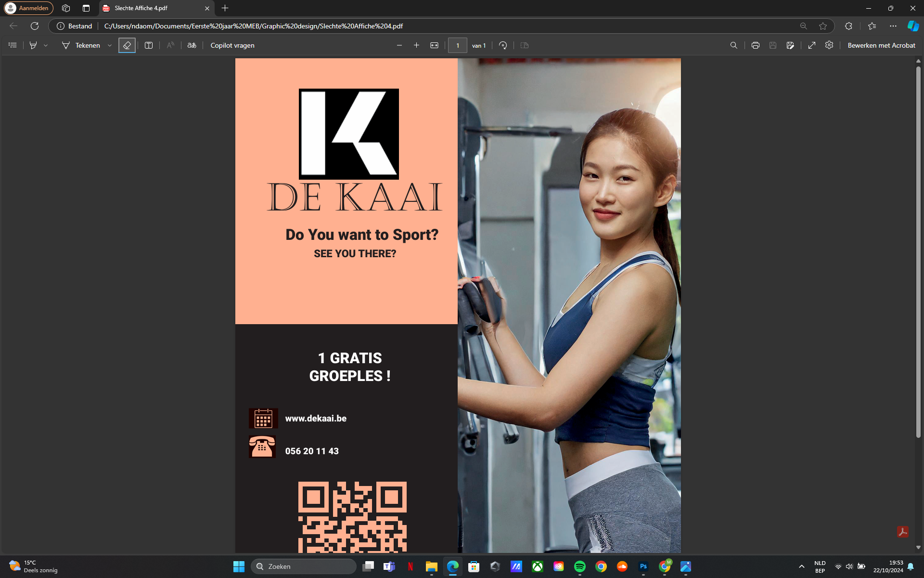Activate read aloud for the PDF
Screen dimensions: 924x578
(170, 45)
